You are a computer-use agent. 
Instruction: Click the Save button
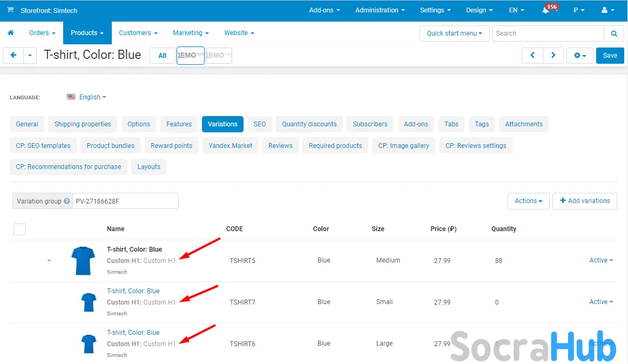tap(610, 56)
